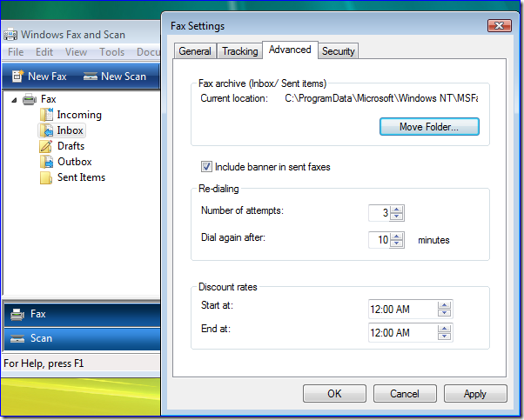Image resolution: width=524 pixels, height=420 pixels.
Task: Click the Number of attempts value field
Action: tap(380, 213)
